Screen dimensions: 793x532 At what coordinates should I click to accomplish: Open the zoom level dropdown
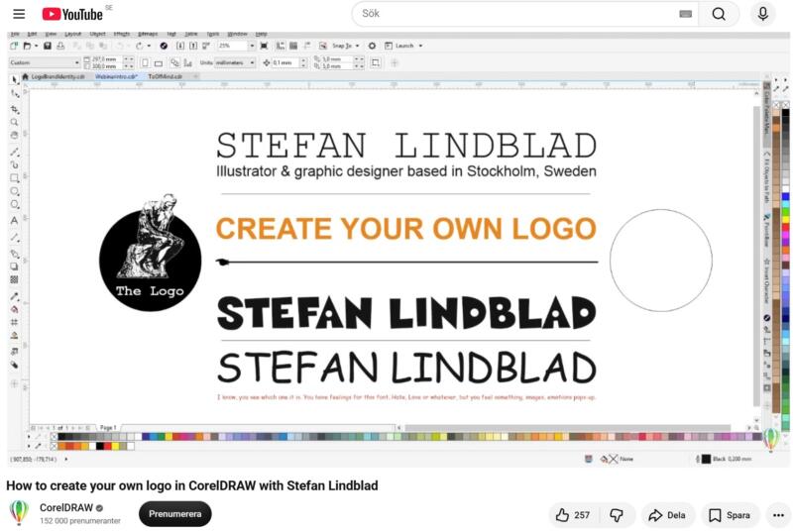tap(252, 46)
